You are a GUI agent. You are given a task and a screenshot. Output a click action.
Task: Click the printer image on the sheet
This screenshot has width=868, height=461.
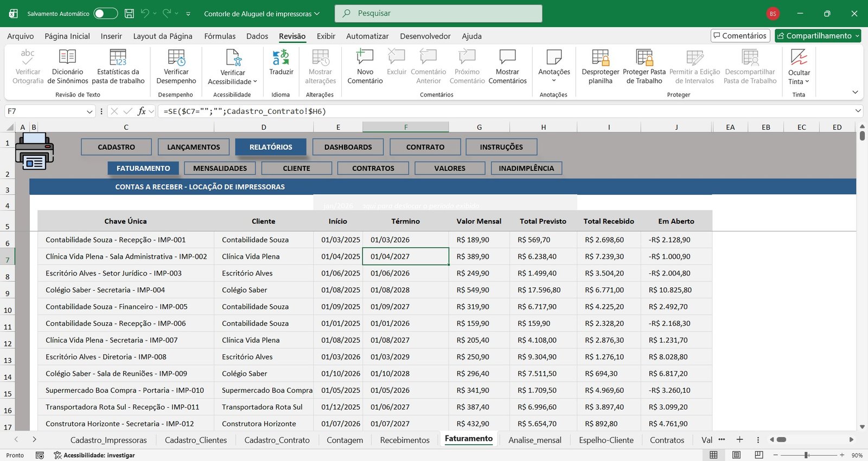pos(34,151)
